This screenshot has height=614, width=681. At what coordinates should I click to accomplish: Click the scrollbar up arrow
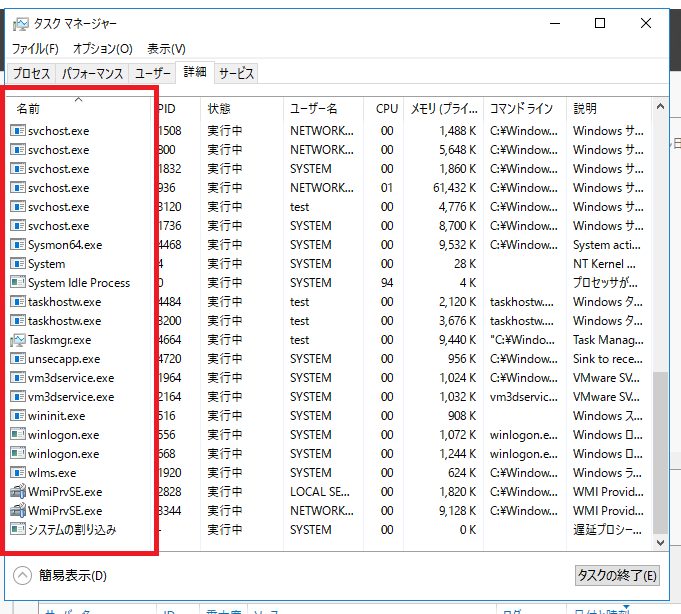[660, 106]
